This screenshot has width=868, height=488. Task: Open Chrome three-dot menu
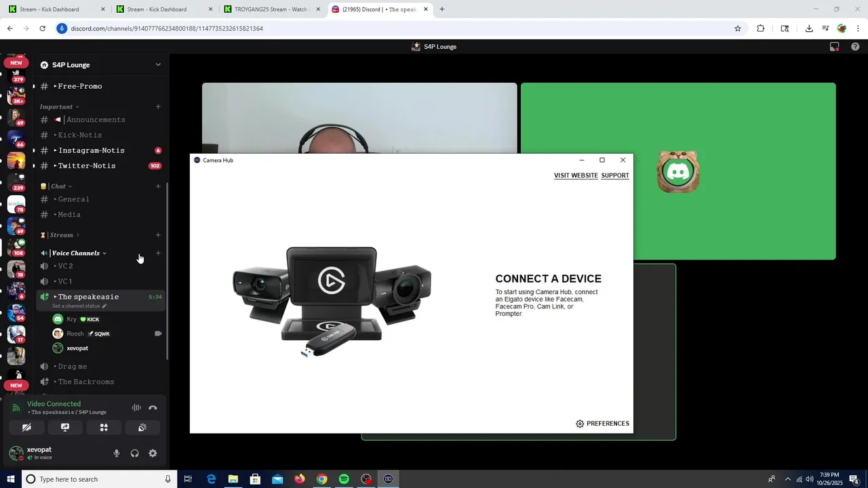click(859, 28)
